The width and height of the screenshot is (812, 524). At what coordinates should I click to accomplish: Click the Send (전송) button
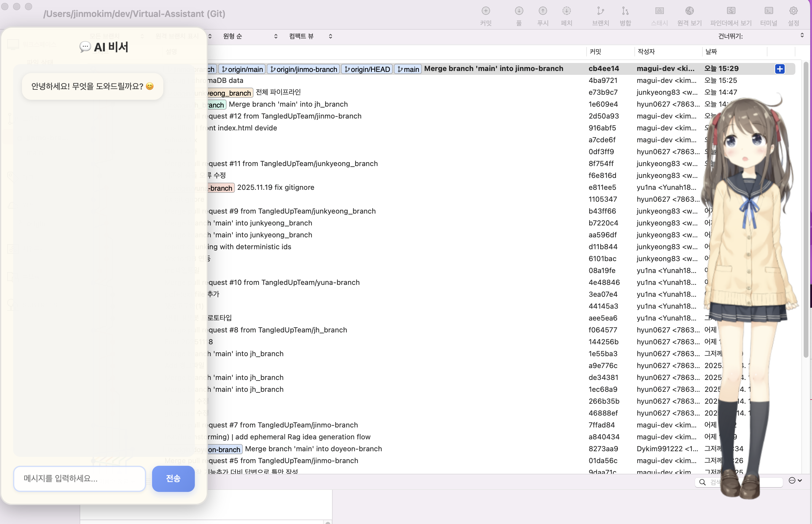(x=173, y=479)
